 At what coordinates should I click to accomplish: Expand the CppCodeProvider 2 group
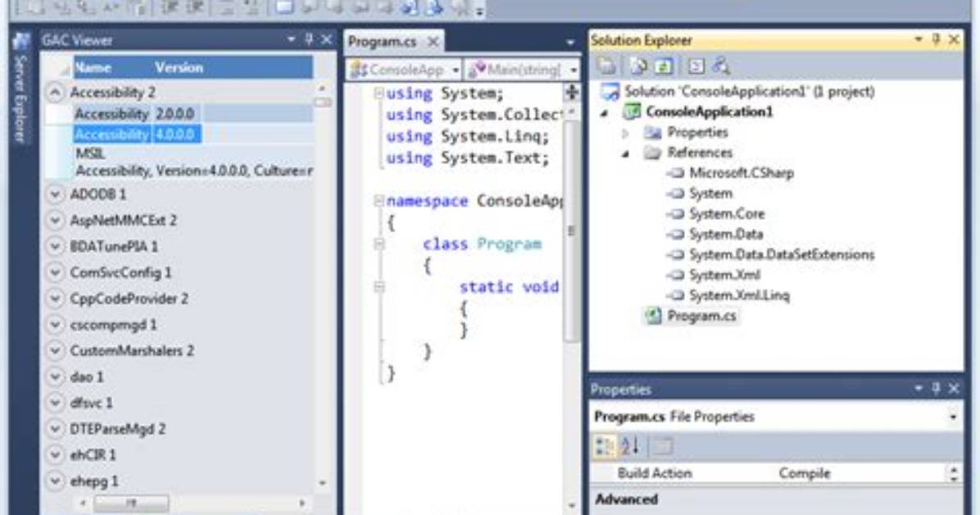pos(55,299)
